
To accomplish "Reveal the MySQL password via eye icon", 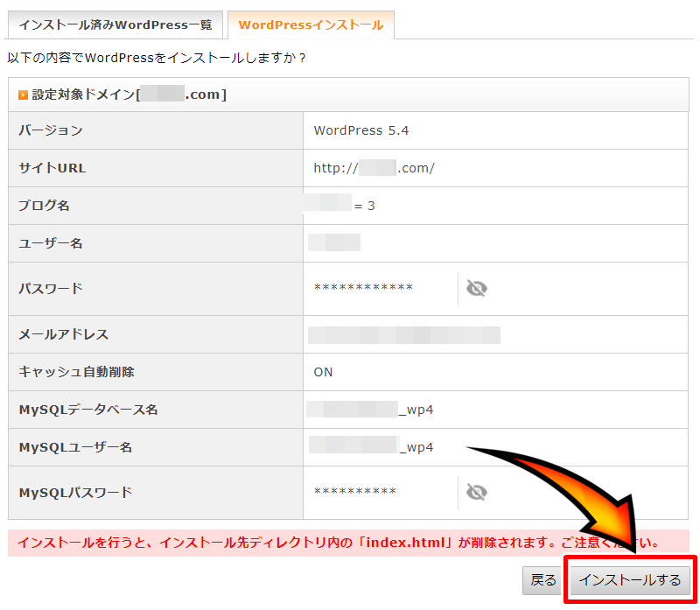I will click(x=476, y=492).
